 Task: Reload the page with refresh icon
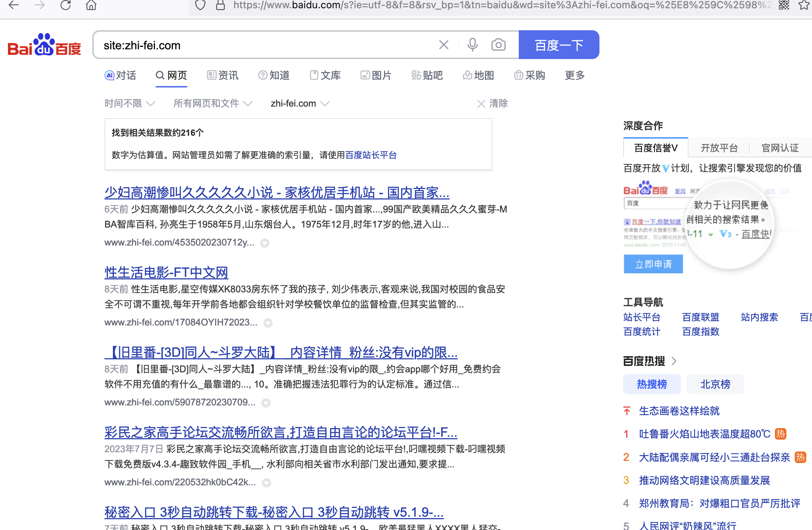pyautogui.click(x=66, y=5)
